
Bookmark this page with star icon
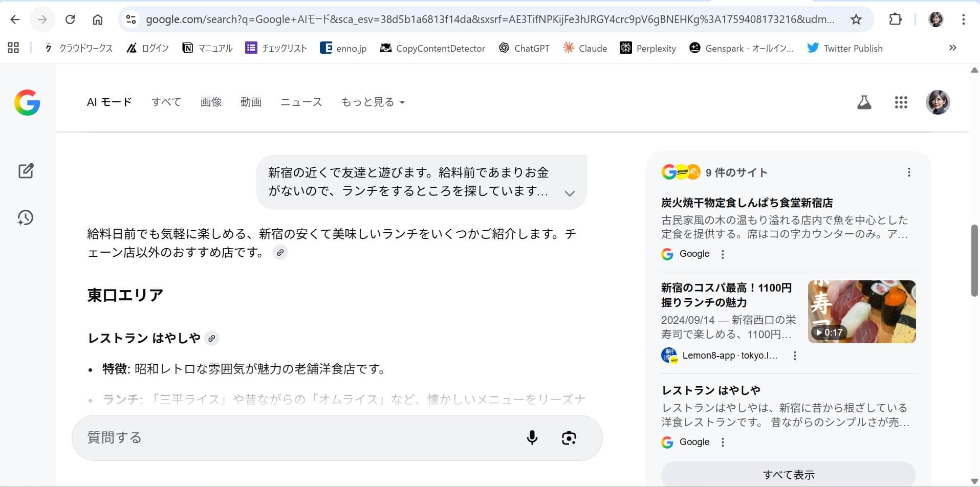[856, 19]
